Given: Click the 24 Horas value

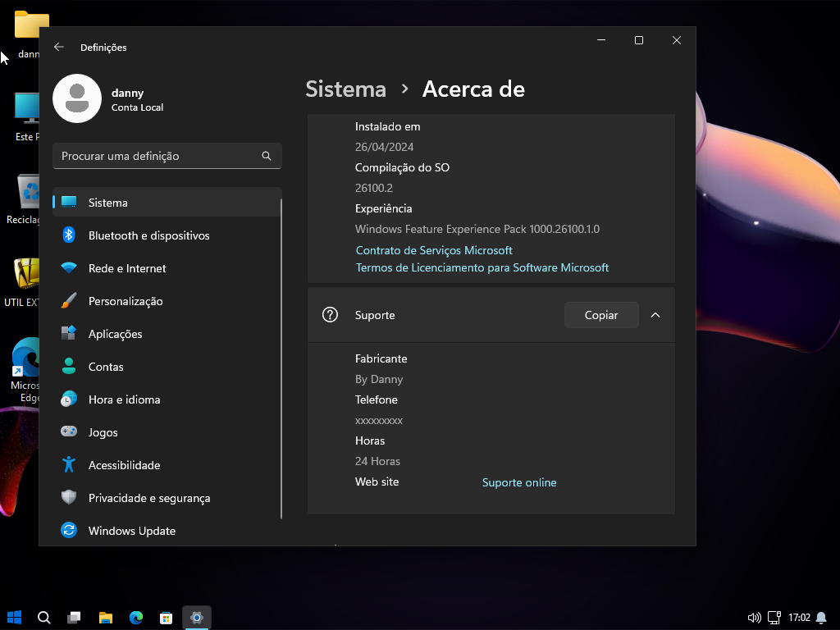Looking at the screenshot, I should pyautogui.click(x=377, y=461).
